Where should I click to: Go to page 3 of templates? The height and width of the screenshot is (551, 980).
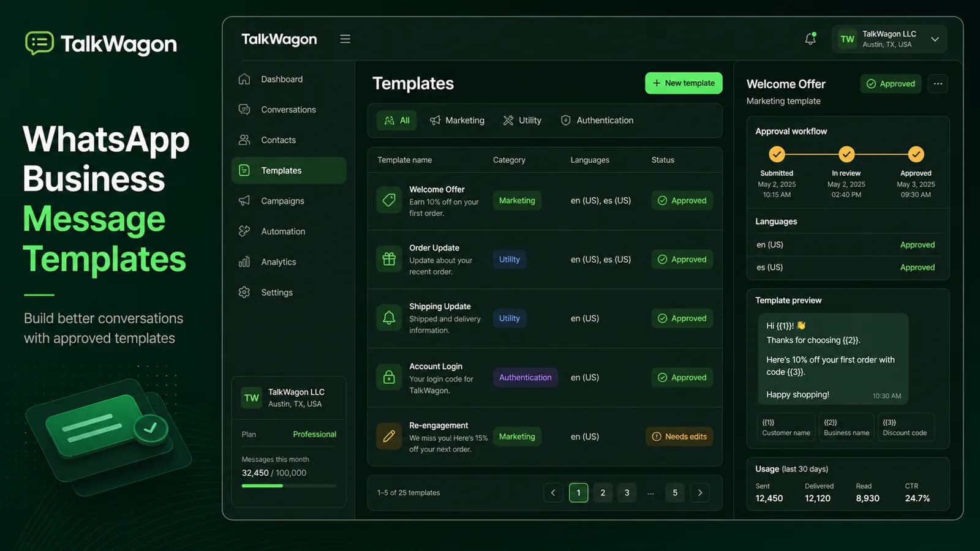click(x=627, y=493)
